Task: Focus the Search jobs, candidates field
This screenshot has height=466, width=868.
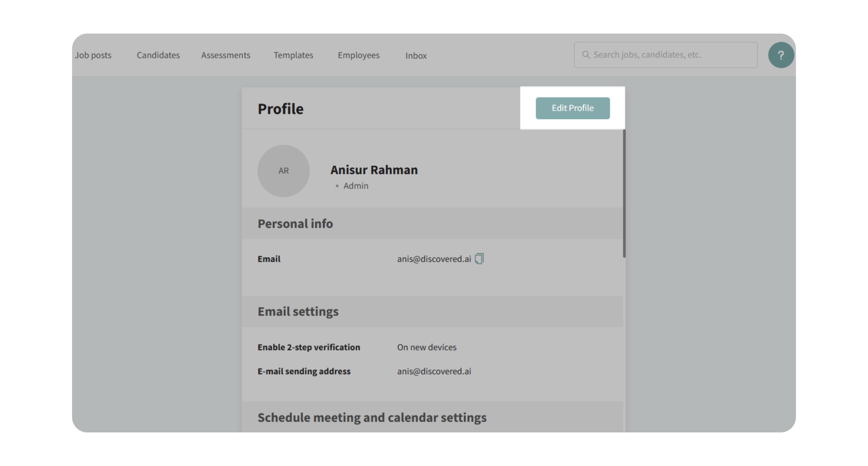Action: click(x=665, y=55)
